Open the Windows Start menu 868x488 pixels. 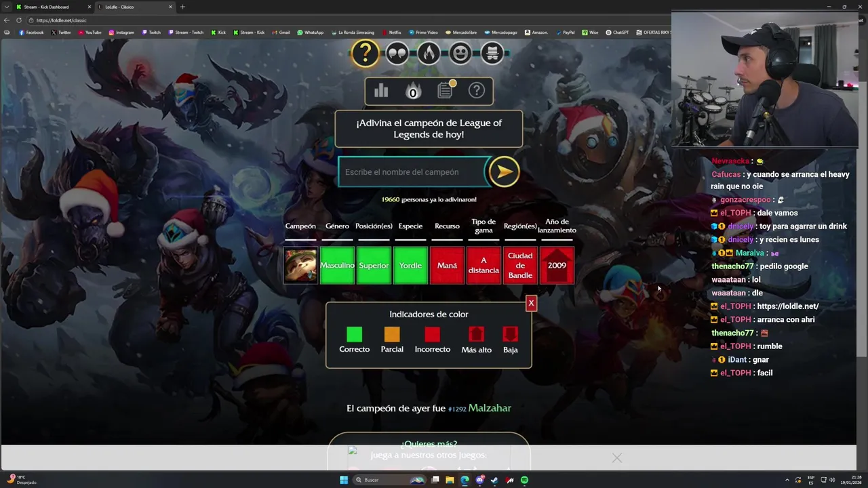344,480
